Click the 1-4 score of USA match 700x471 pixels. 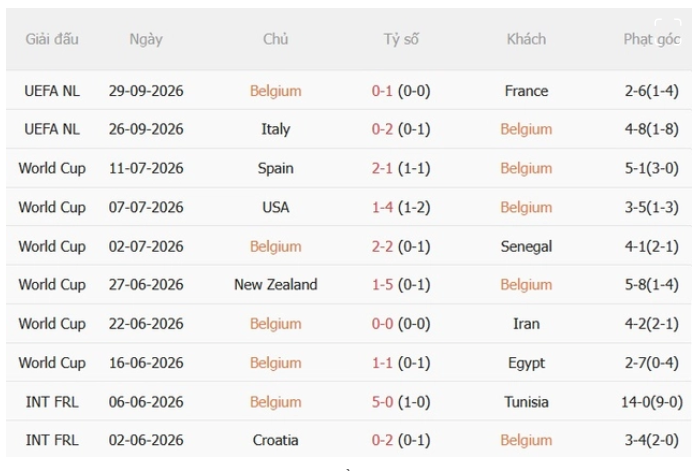click(382, 207)
